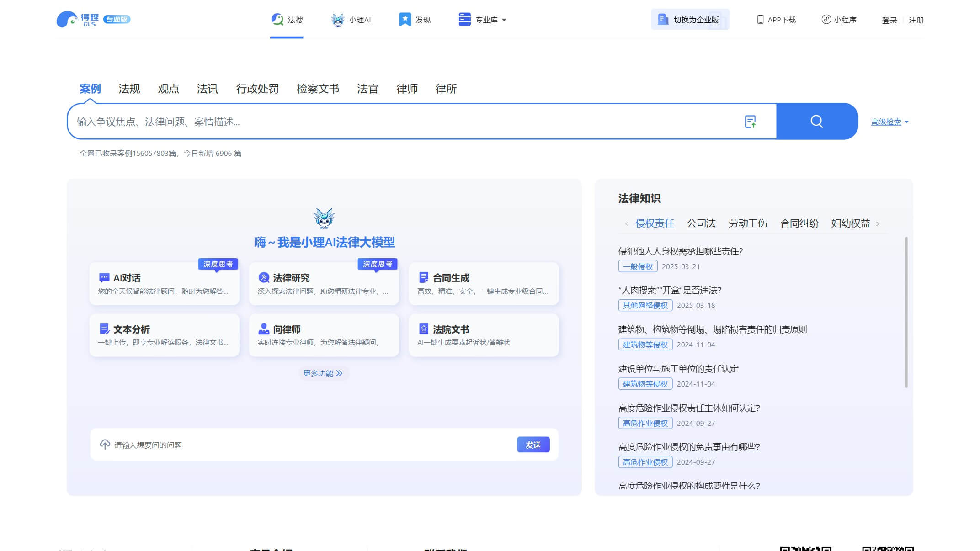Expand 更多功能 to show more features
Screen dimensions: 980x551
pyautogui.click(x=324, y=373)
